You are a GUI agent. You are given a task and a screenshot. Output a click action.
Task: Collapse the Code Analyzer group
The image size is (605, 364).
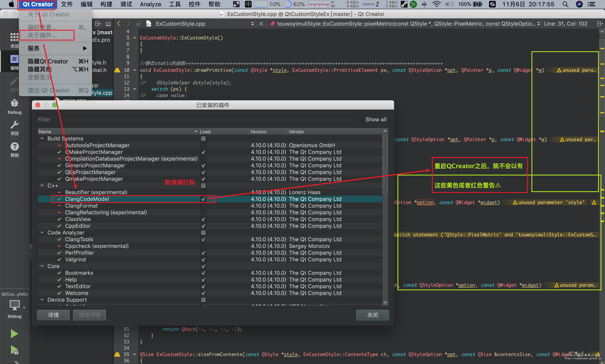(x=42, y=233)
